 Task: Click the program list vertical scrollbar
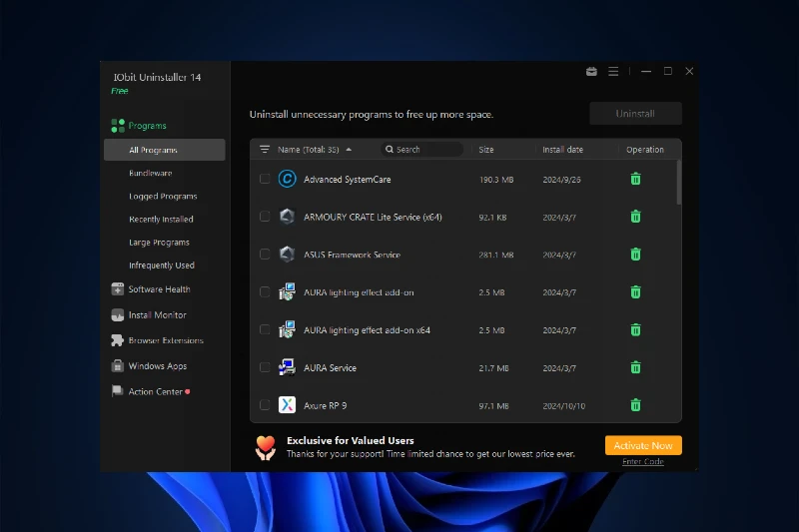(x=679, y=183)
